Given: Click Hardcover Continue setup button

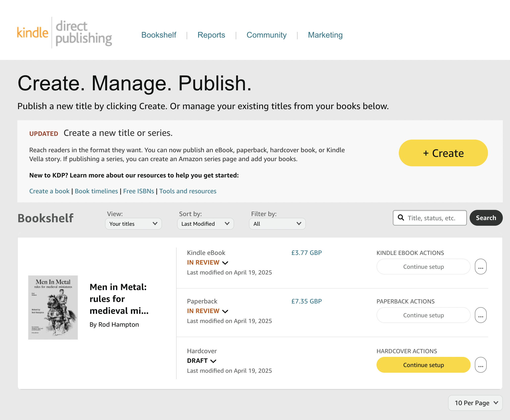Looking at the screenshot, I should (x=423, y=365).
